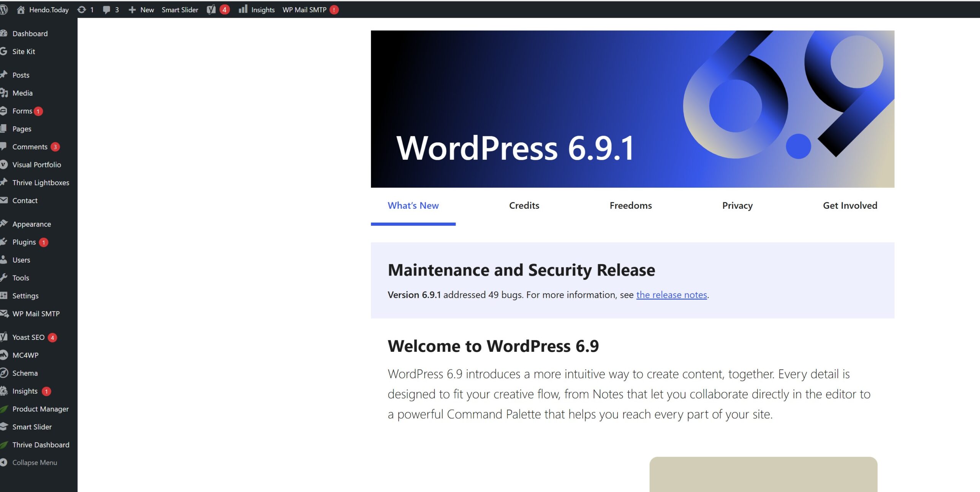Viewport: 980px width, 492px height.
Task: Open the Yoast icon in admin bar
Action: (211, 10)
